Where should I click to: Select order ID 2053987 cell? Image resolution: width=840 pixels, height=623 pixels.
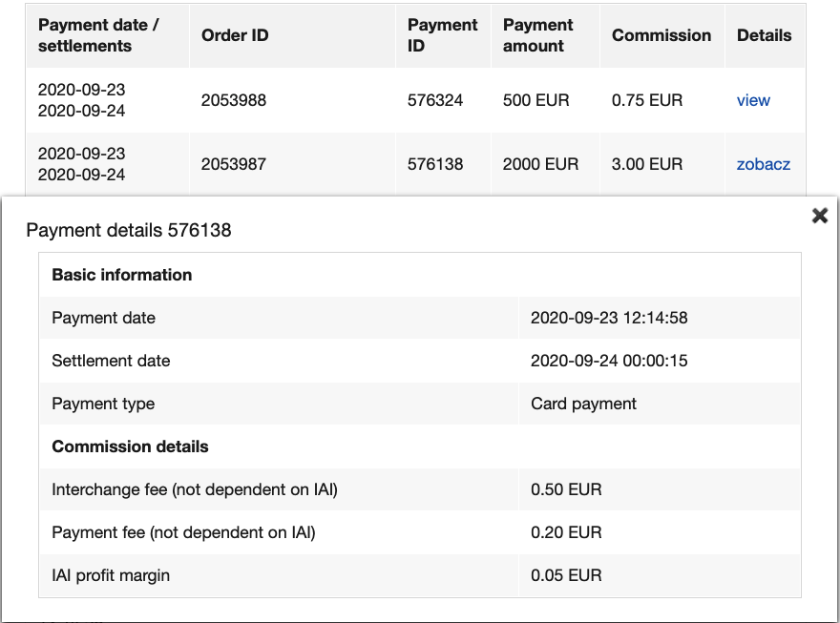[x=234, y=164]
